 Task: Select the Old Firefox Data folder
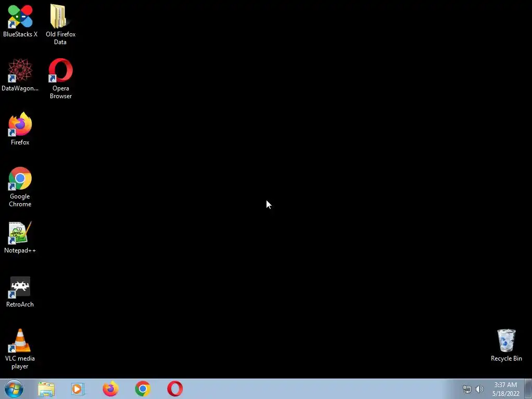(x=60, y=24)
